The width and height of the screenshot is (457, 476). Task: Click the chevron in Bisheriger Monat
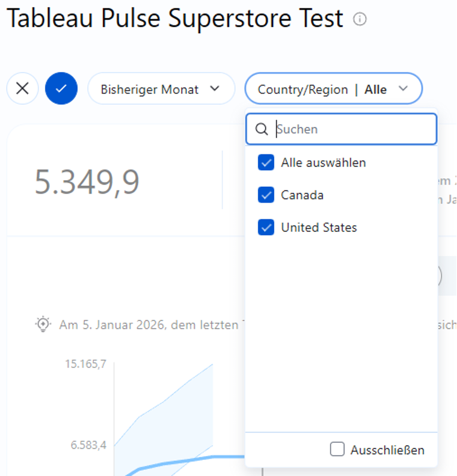215,89
